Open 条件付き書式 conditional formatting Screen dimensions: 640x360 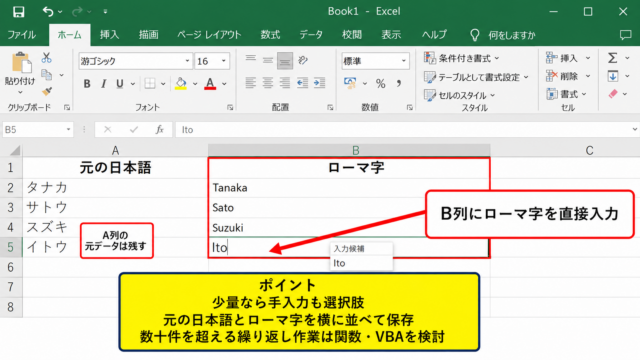coord(462,58)
